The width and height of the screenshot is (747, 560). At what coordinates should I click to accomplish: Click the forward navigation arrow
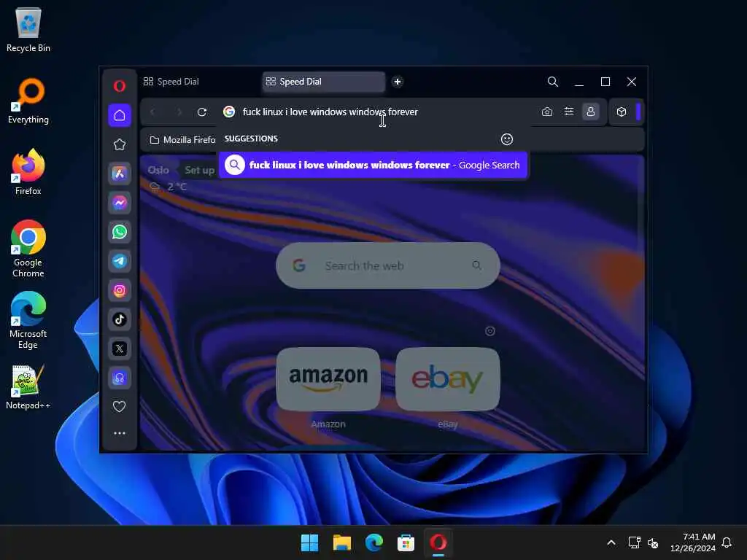point(179,112)
